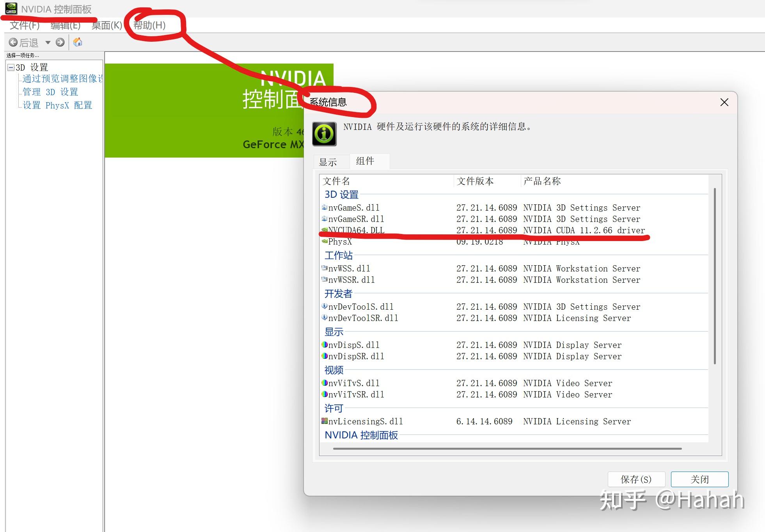Click PhysX version 09.19.0218 cell
The width and height of the screenshot is (765, 532).
[480, 242]
